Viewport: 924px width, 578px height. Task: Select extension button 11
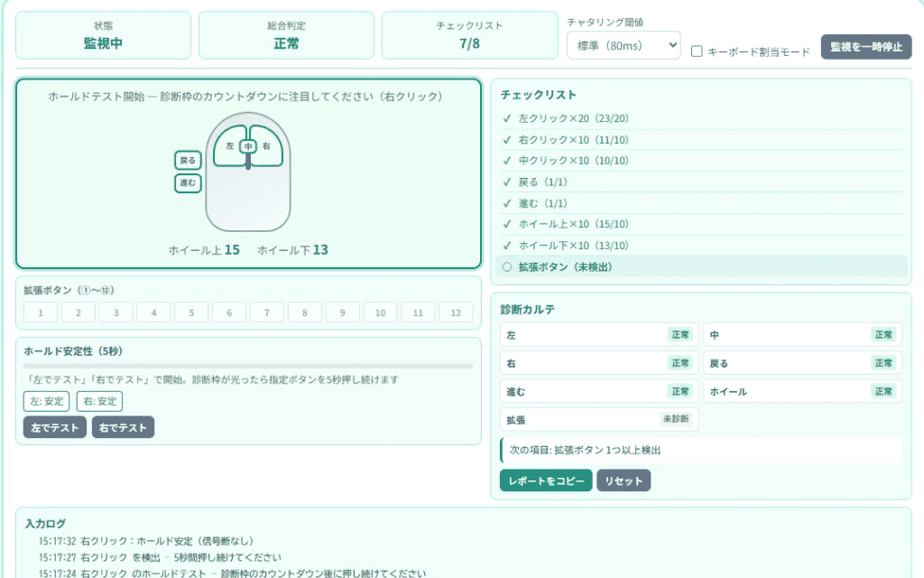pyautogui.click(x=418, y=312)
